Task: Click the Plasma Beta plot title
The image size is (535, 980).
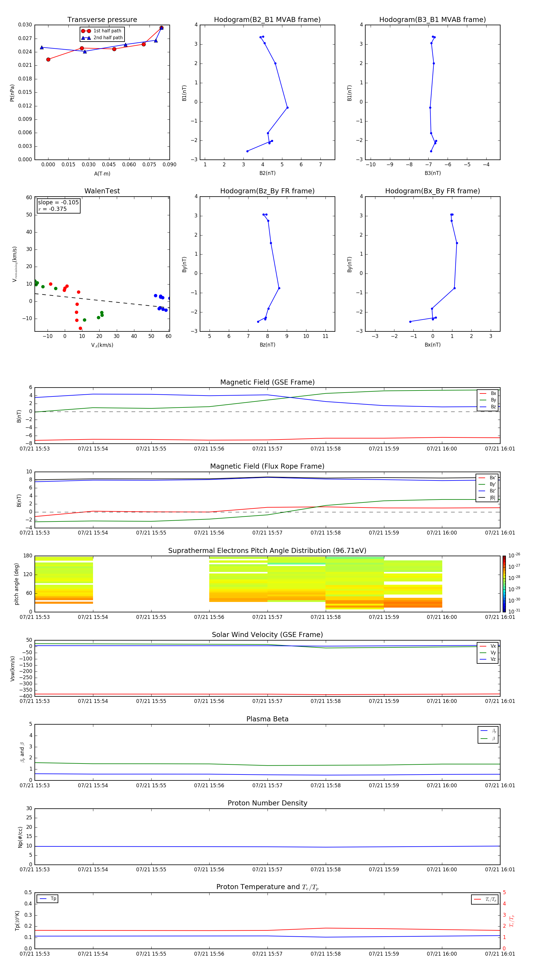Action: click(267, 719)
